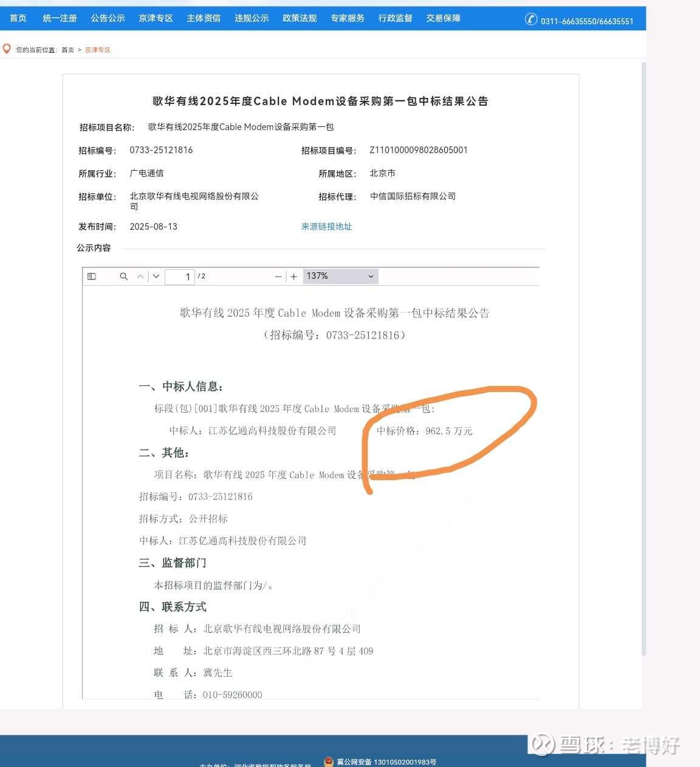Screen dimensions: 700x767
Task: Click the bid number 0733-25121816 value
Action: click(x=161, y=150)
